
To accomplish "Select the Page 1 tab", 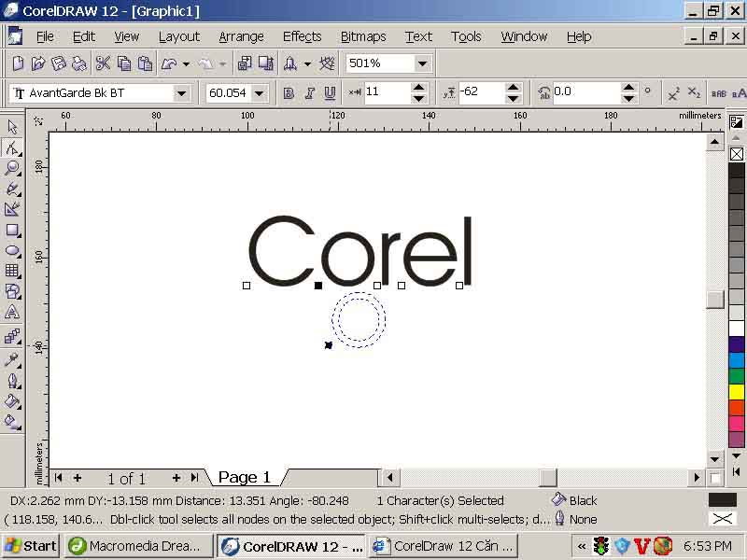I will [x=245, y=477].
